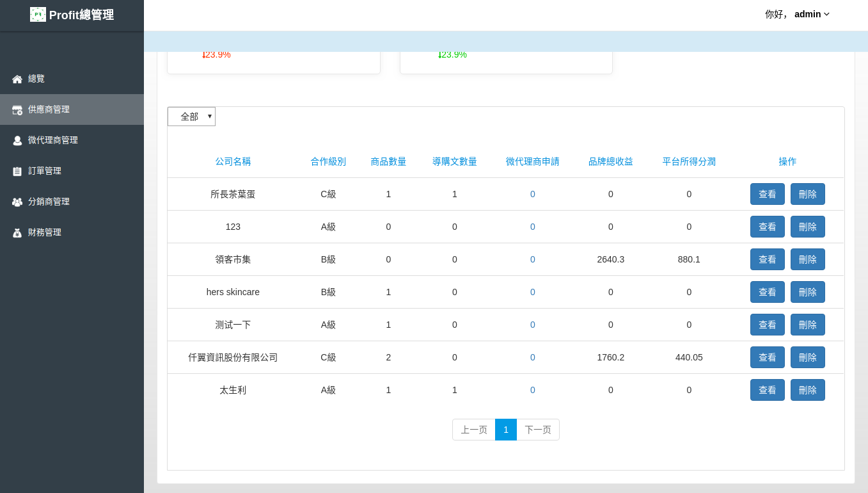The height and width of the screenshot is (493, 868).
Task: Open 微代理商管理 in the sidebar
Action: pyautogui.click(x=72, y=140)
